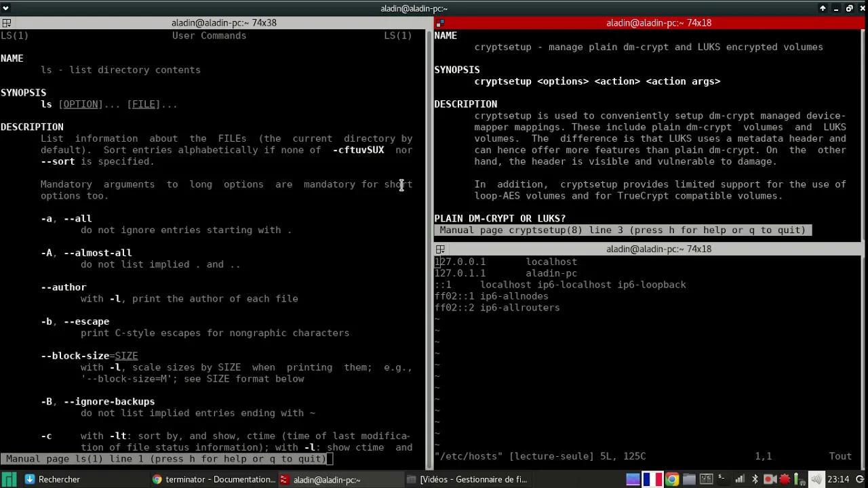
Task: Click the '--author' option text
Action: tap(64, 287)
